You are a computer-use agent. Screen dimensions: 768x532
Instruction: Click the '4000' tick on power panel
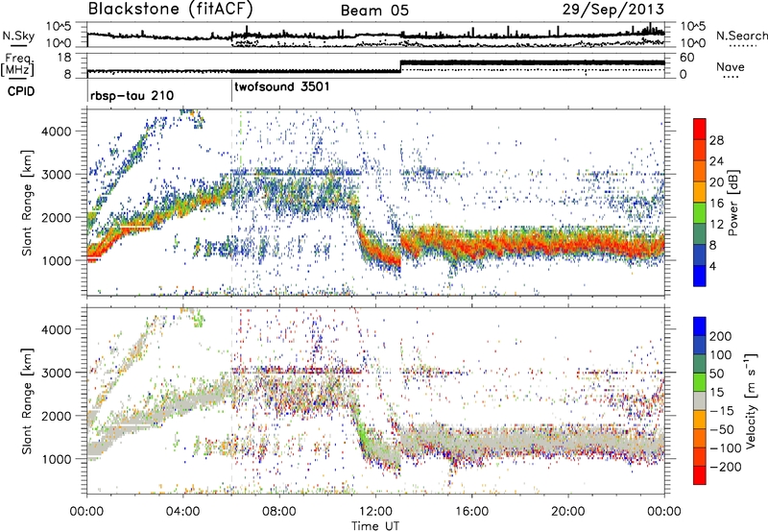56,132
